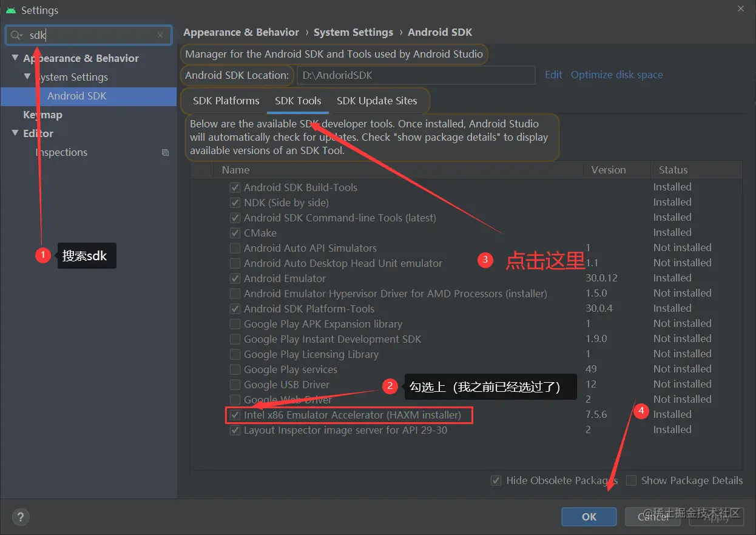The image size is (756, 535).
Task: Switch to SDK Update Sites tab
Action: pyautogui.click(x=377, y=101)
